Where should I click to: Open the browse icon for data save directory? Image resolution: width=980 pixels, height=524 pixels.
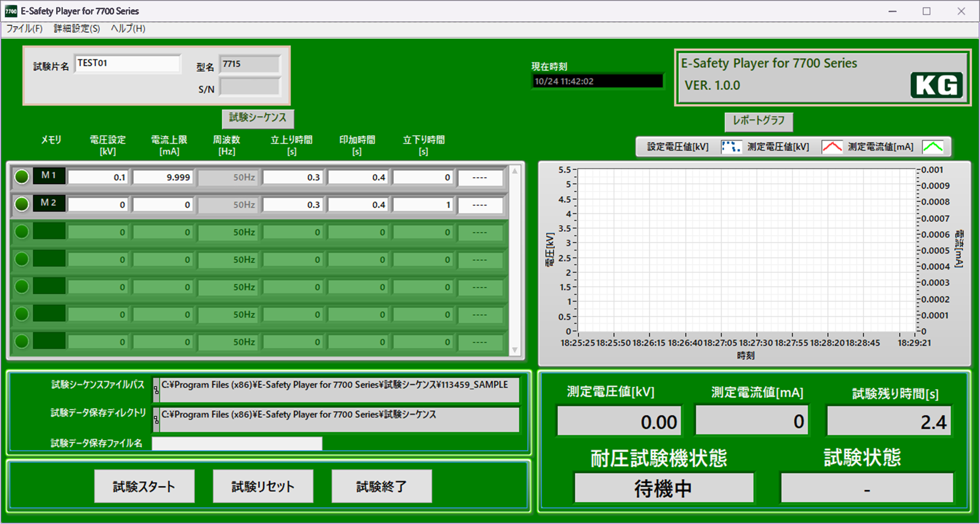click(156, 419)
